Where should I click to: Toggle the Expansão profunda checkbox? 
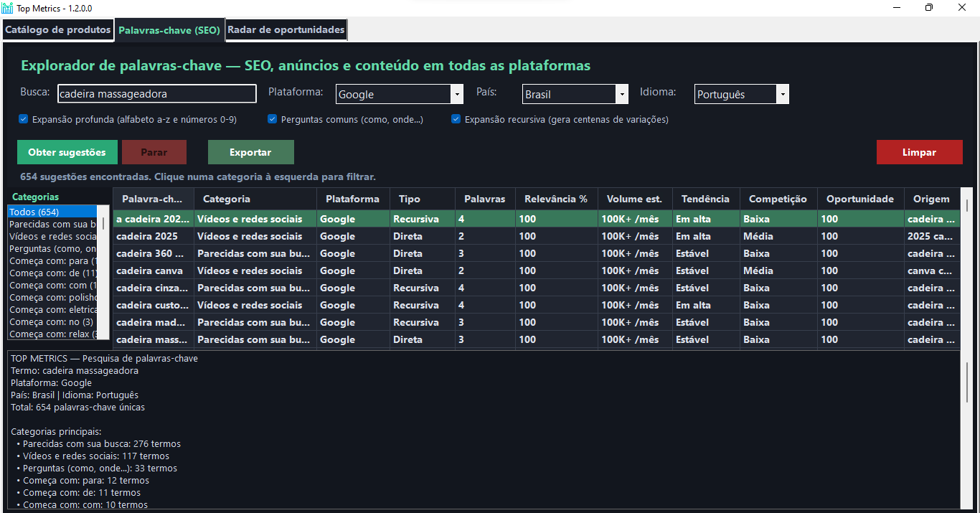[x=23, y=119]
